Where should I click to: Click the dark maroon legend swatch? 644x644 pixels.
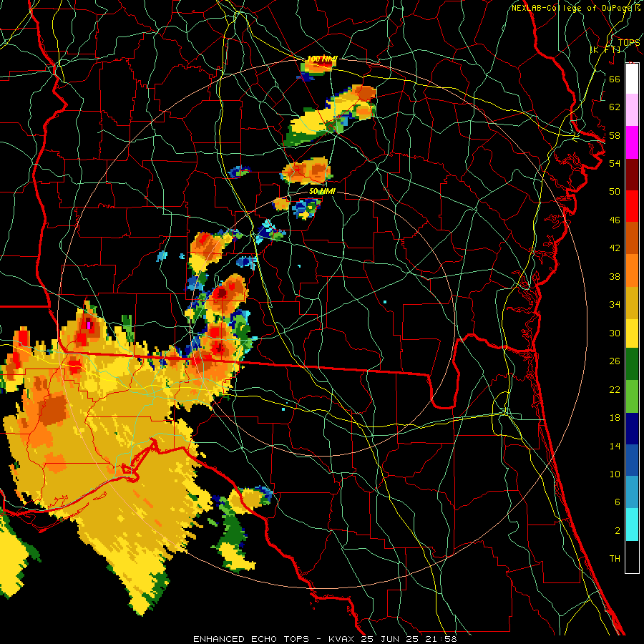(632, 174)
